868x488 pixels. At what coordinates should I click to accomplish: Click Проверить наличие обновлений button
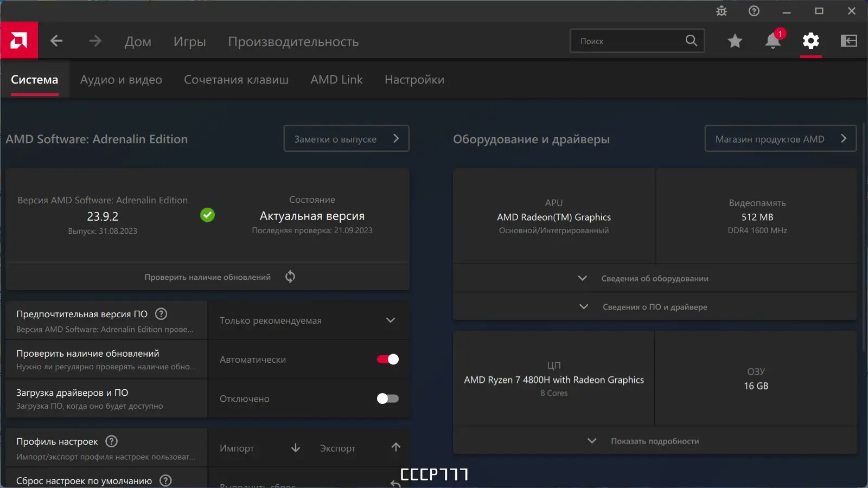[x=208, y=277]
